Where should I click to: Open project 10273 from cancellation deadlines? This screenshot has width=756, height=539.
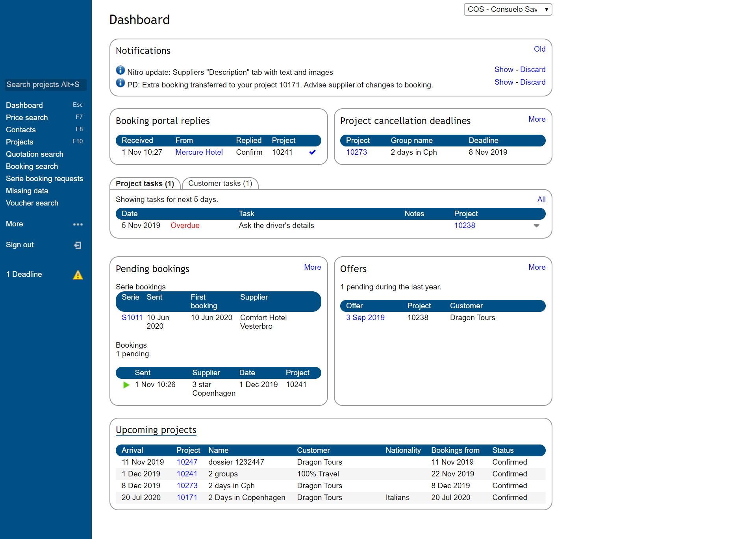[x=356, y=152]
